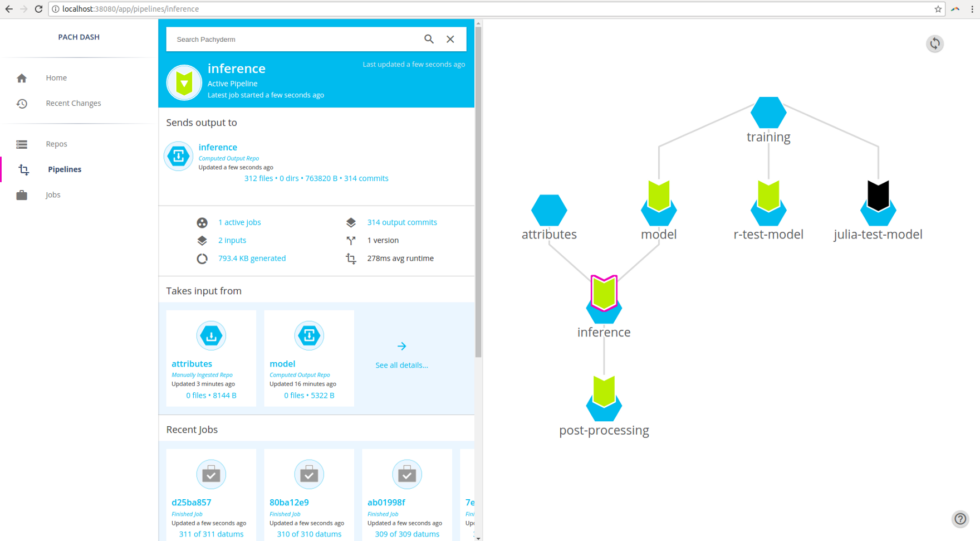Click the attributes repo node in graph

[548, 210]
